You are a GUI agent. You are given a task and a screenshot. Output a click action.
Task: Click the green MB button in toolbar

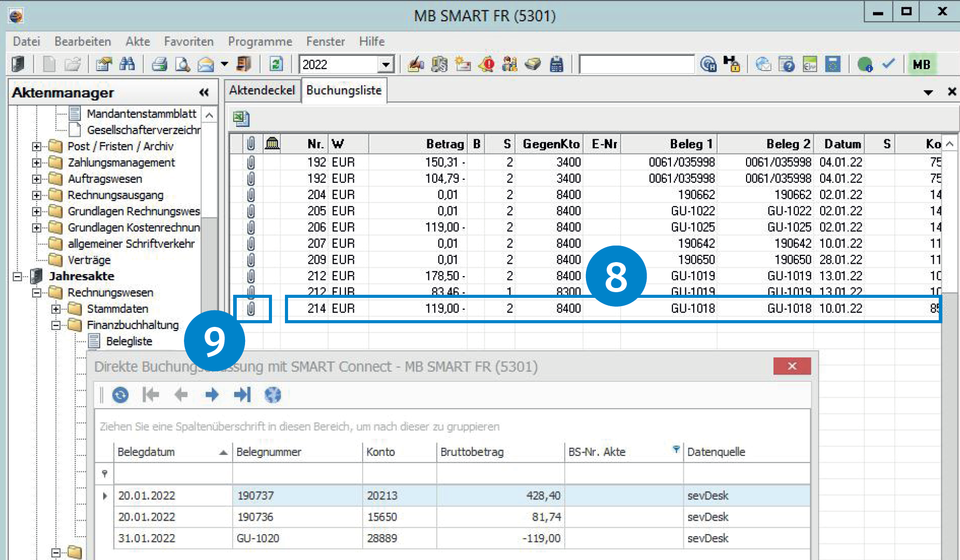(x=921, y=65)
